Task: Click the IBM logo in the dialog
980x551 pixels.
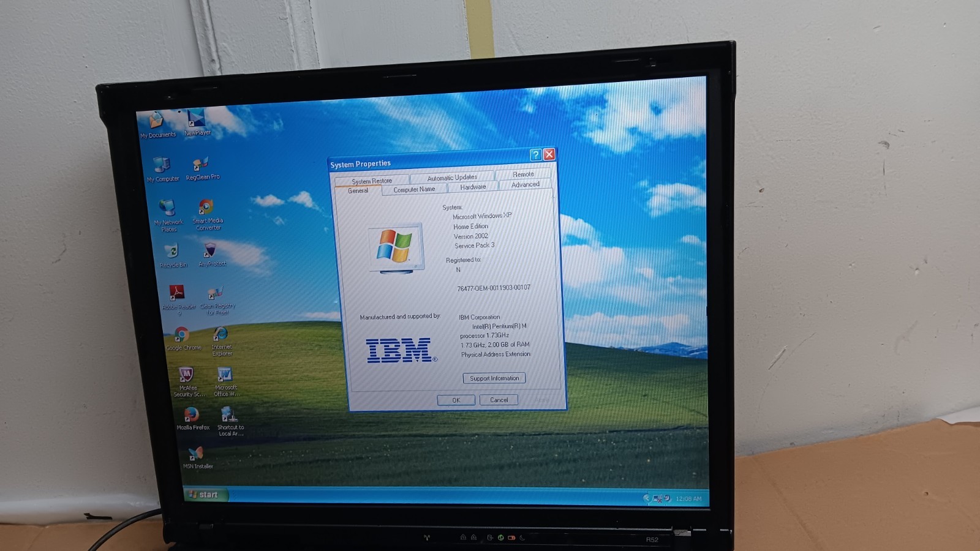Action: [x=401, y=350]
